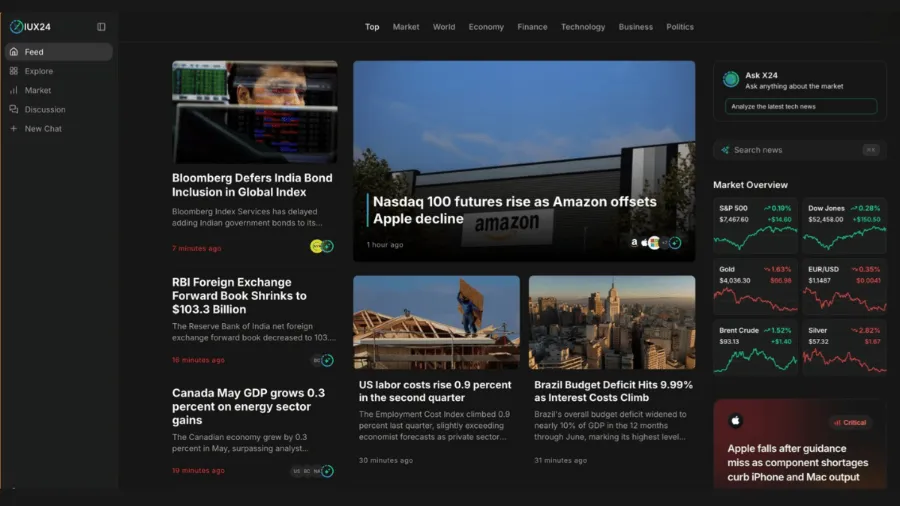Click Microsoft ticker icon on Nasdaq story
The image size is (900, 506).
tap(654, 243)
